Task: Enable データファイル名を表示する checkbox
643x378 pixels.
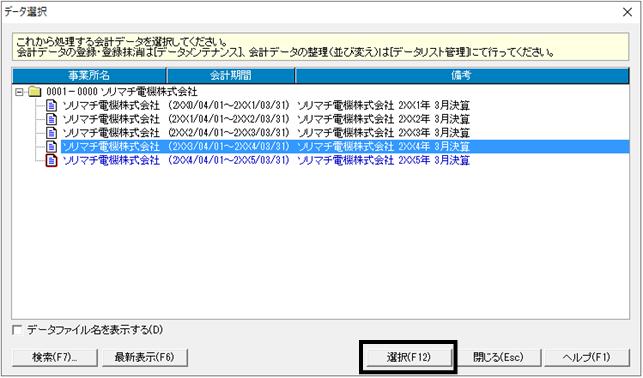Action: point(17,330)
